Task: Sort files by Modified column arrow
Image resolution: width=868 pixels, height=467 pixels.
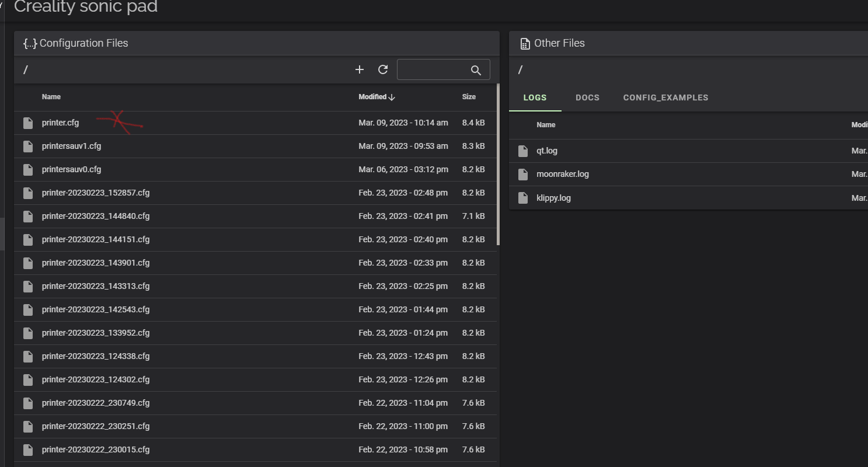Action: (392, 97)
